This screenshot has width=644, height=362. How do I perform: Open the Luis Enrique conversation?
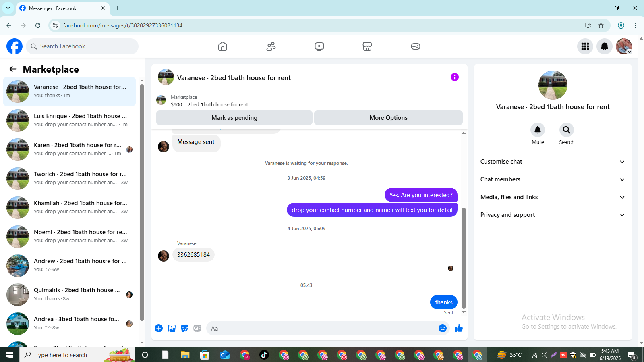(69, 121)
